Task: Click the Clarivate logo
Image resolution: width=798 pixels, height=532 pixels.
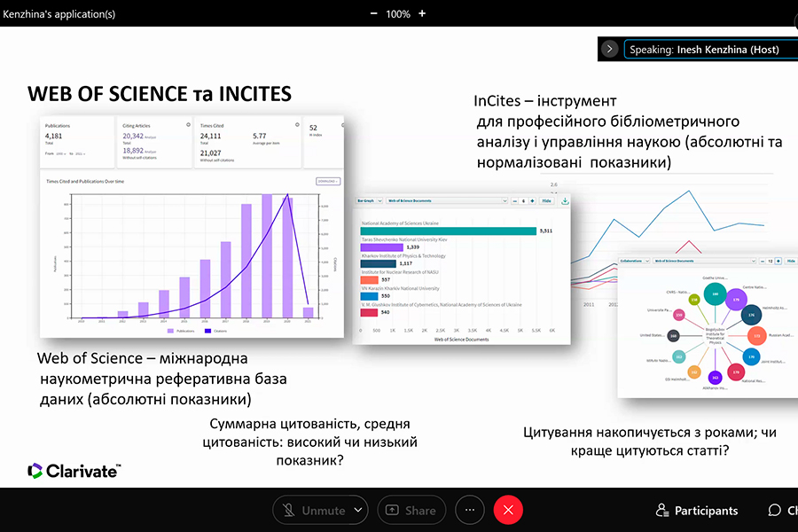Action: point(74,471)
